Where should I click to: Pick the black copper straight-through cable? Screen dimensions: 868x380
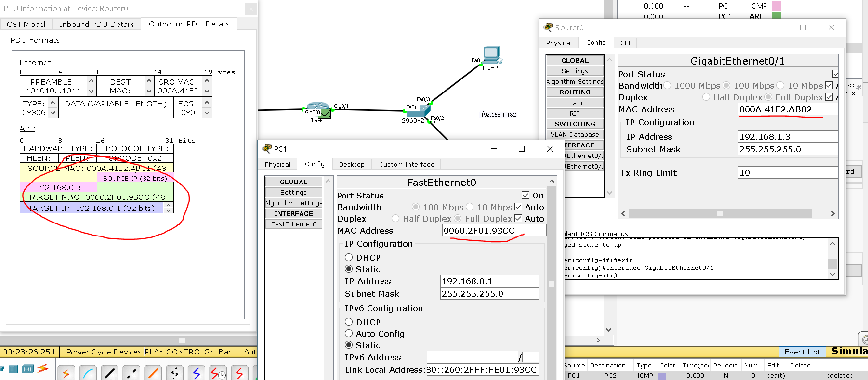click(109, 373)
